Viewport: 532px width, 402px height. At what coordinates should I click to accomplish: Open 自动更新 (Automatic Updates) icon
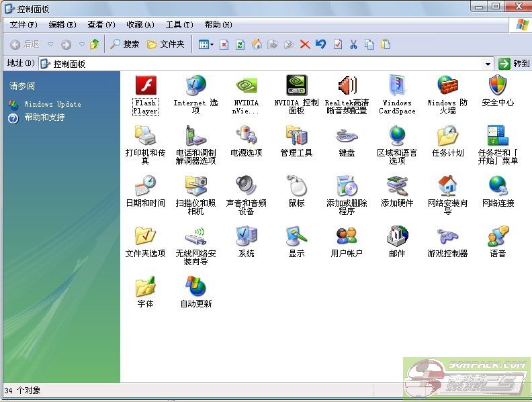[195, 287]
